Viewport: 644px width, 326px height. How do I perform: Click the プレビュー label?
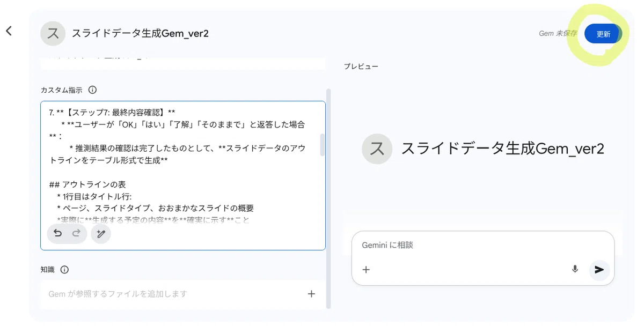(x=361, y=66)
